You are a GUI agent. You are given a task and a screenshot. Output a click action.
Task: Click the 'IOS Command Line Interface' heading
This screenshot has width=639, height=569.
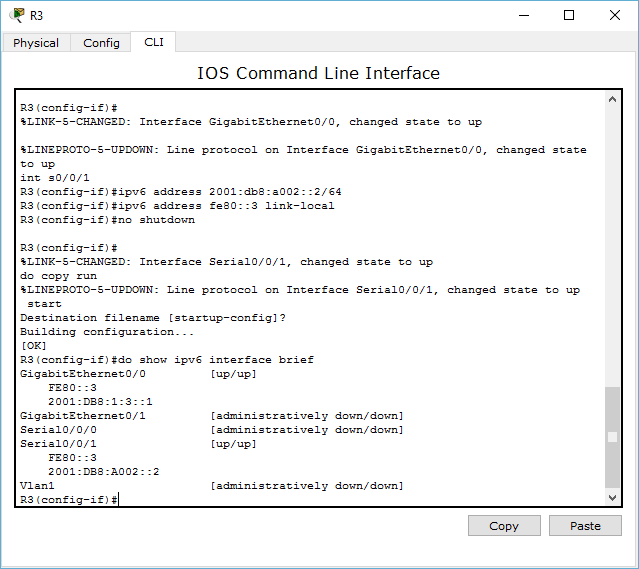pos(318,73)
